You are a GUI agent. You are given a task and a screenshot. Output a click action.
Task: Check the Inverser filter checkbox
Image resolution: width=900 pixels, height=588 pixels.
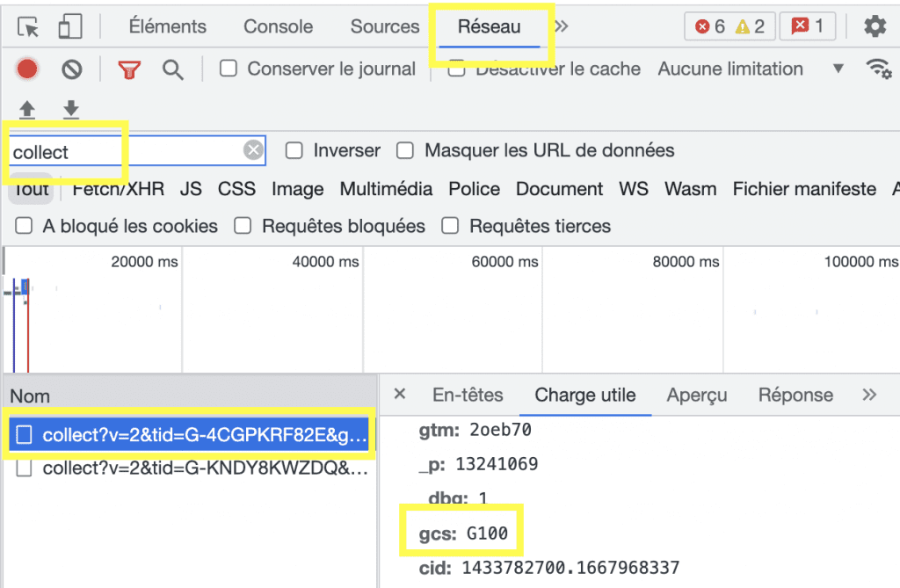click(x=294, y=151)
